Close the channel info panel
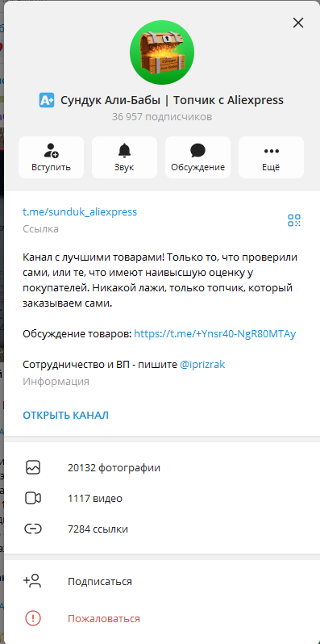 pos(298,23)
